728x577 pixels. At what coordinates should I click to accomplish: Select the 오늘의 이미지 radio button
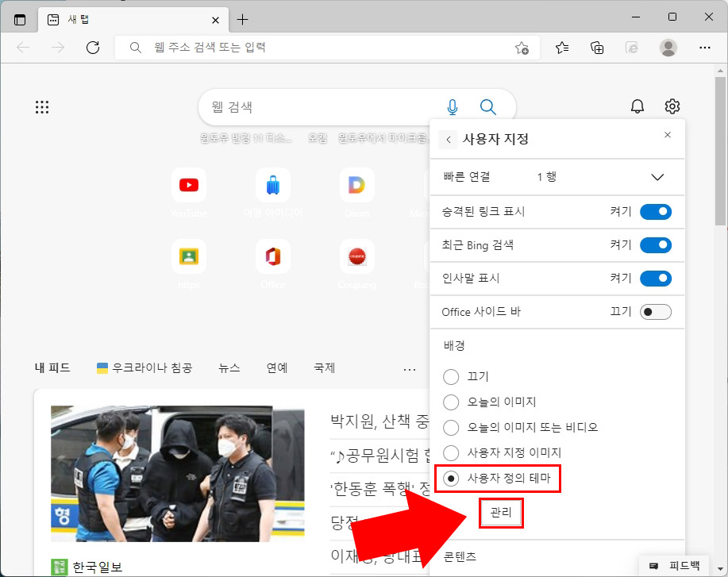click(450, 402)
